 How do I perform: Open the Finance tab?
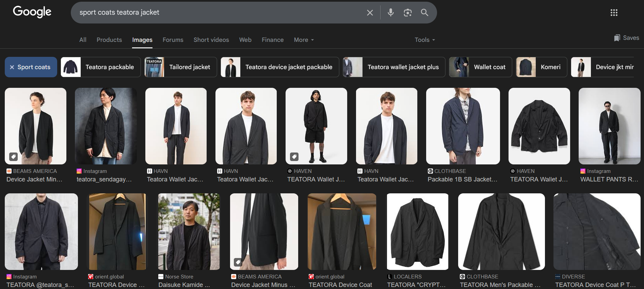pyautogui.click(x=273, y=40)
